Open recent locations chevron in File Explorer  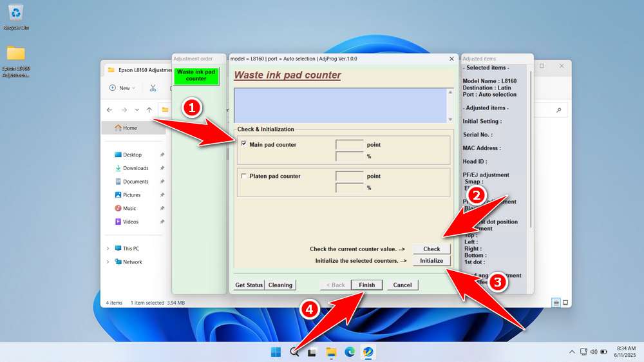137,110
